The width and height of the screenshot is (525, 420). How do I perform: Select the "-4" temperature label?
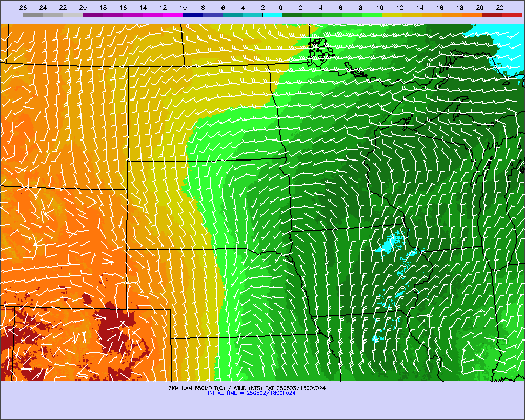click(x=241, y=7)
